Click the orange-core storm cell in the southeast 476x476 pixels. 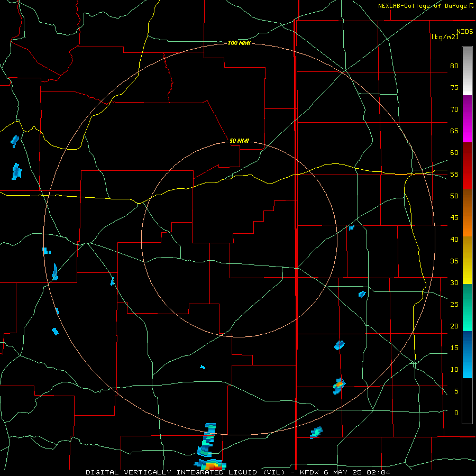[x=340, y=386]
